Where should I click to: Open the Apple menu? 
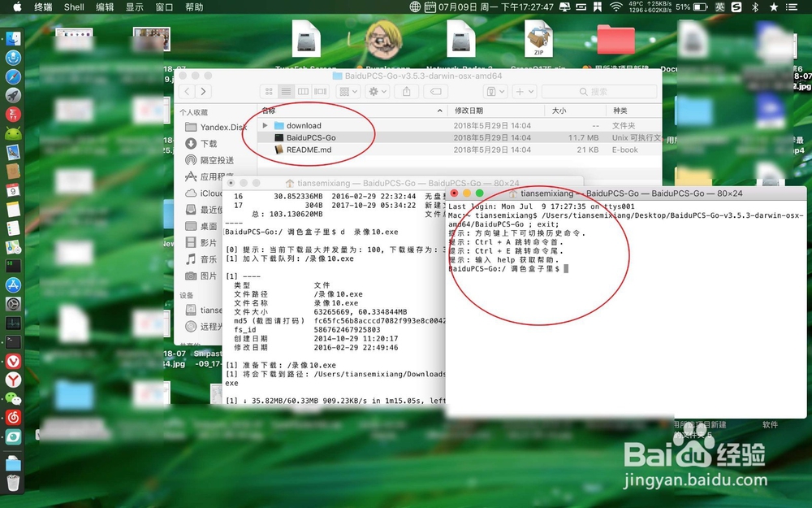[16, 7]
